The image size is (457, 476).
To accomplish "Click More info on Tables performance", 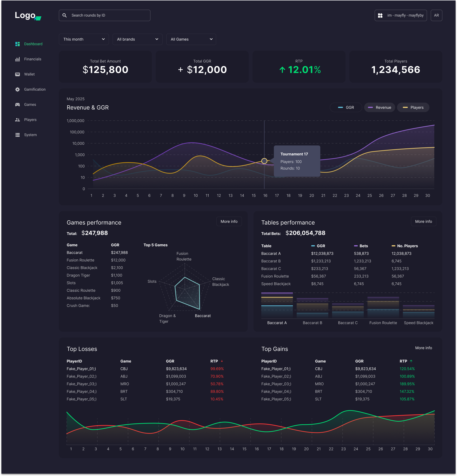I will click(x=423, y=221).
